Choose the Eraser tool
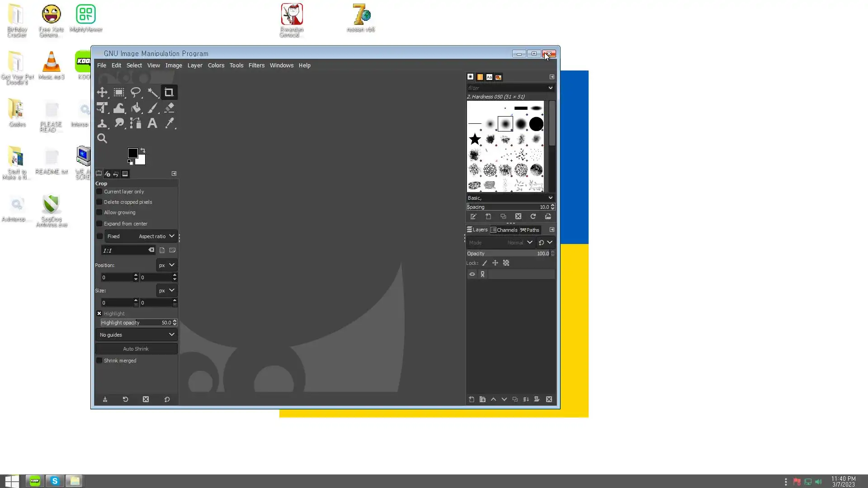Viewport: 868px width, 488px height. (x=170, y=108)
